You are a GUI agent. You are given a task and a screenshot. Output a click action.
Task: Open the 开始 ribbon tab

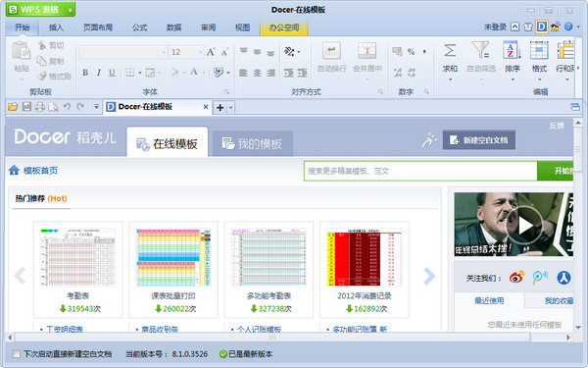click(x=23, y=27)
